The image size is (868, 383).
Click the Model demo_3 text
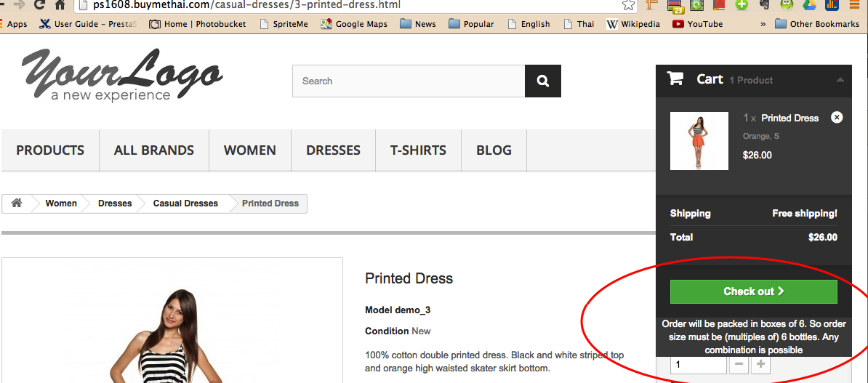coord(398,310)
